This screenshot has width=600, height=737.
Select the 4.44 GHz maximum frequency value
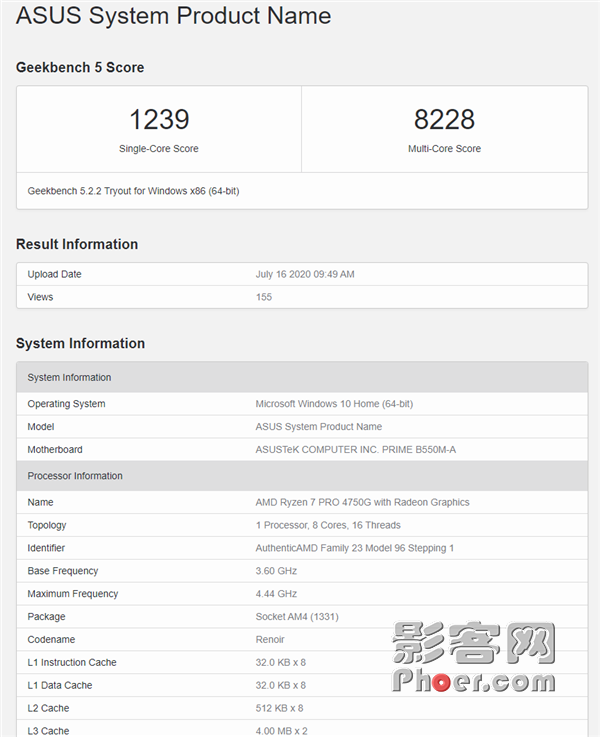(276, 594)
